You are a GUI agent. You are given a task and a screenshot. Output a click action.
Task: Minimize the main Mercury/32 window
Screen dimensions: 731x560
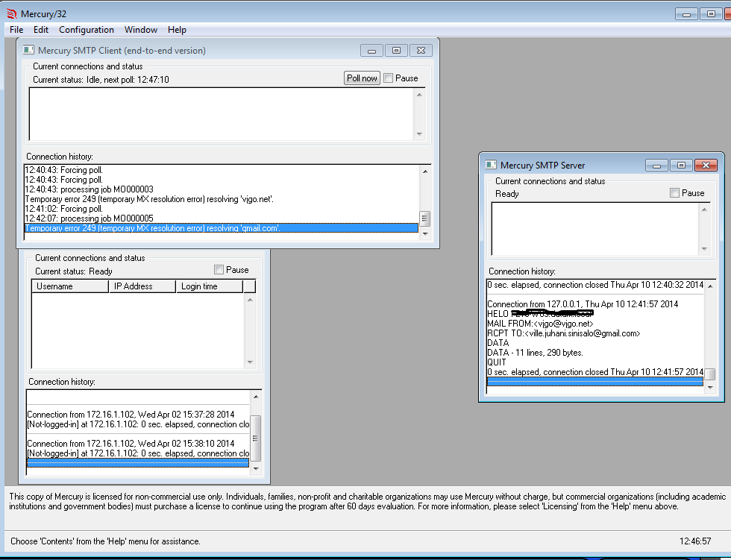click(x=686, y=14)
